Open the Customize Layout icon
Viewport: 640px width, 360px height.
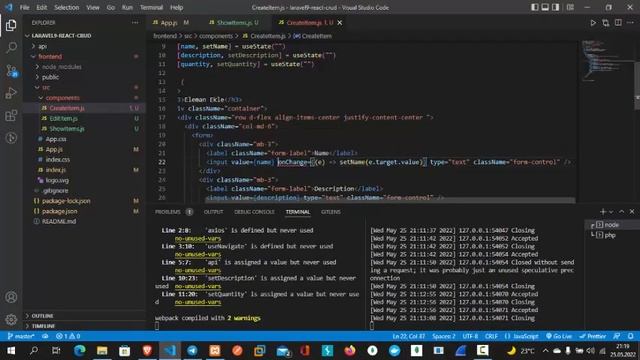pos(570,7)
